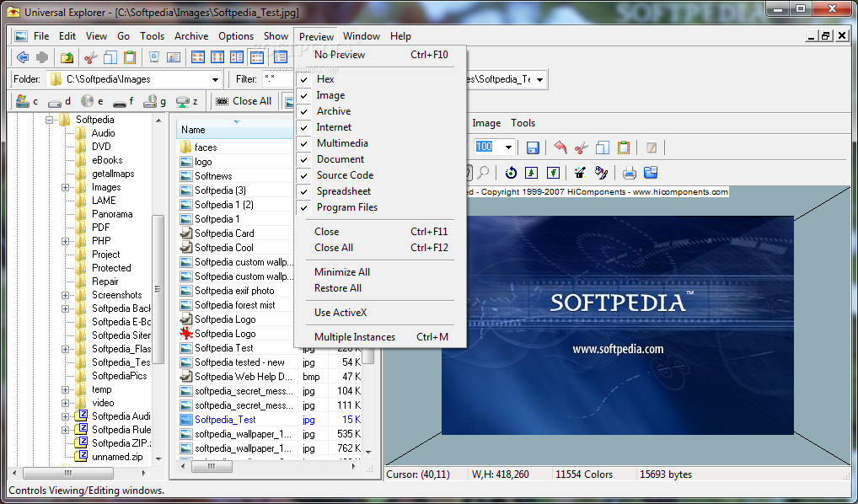Screen dimensions: 858x504
Task: Cut with scissors in main toolbar
Action: pyautogui.click(x=91, y=57)
